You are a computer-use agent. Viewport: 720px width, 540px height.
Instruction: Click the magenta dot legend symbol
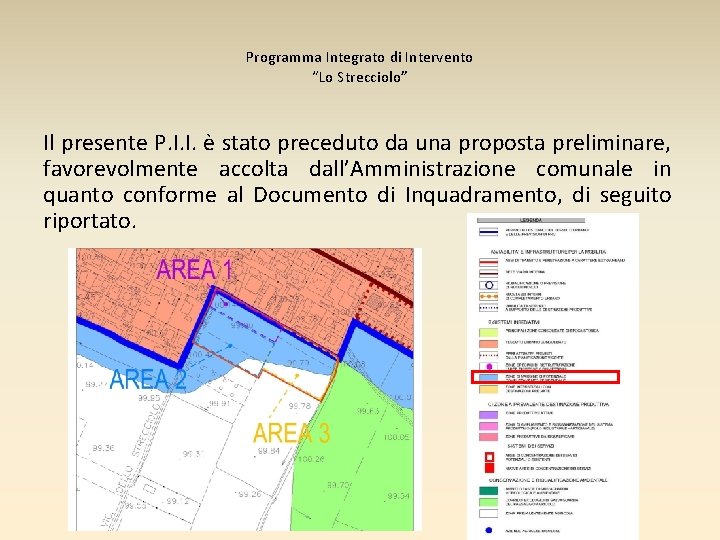coord(489,366)
